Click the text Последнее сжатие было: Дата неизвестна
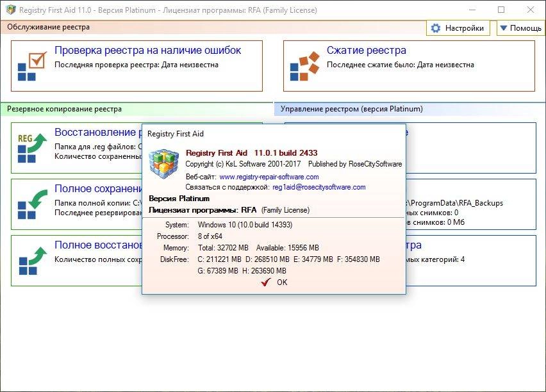The image size is (546, 392). [401, 65]
